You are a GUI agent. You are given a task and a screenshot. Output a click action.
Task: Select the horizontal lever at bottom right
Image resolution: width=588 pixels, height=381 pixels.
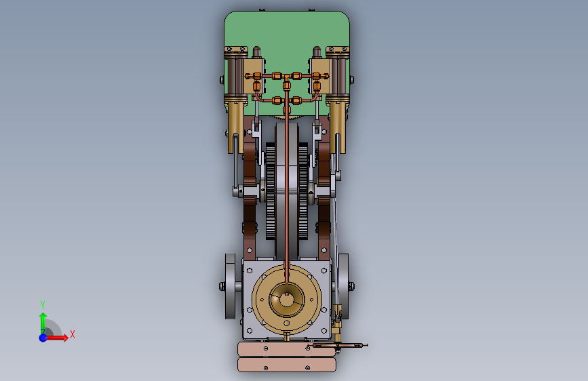click(338, 345)
